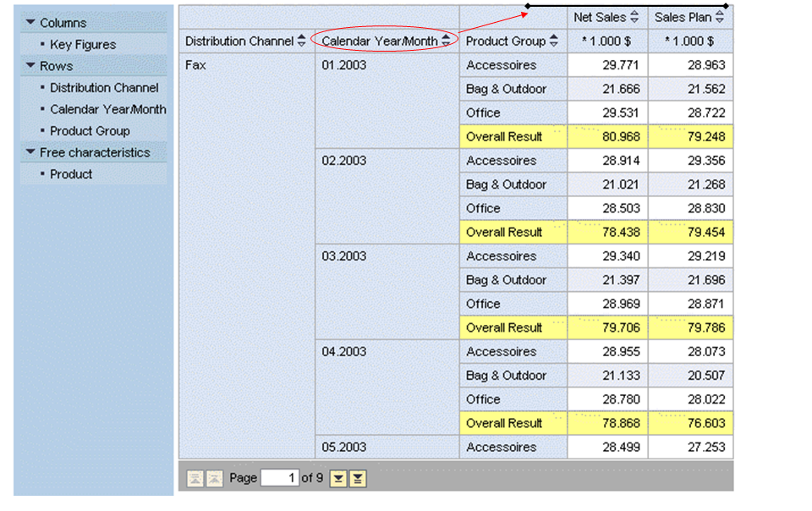Collapse the Rows section
The height and width of the screenshot is (511, 812).
click(31, 66)
